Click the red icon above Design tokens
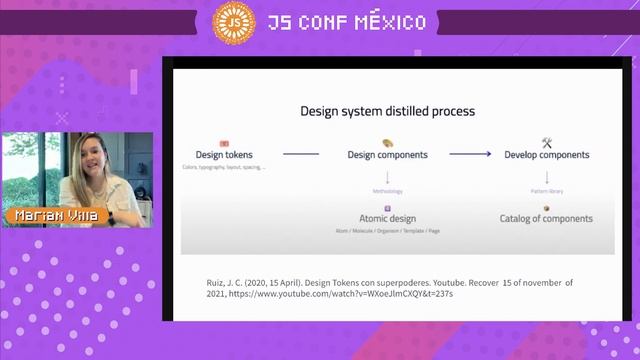 point(224,143)
